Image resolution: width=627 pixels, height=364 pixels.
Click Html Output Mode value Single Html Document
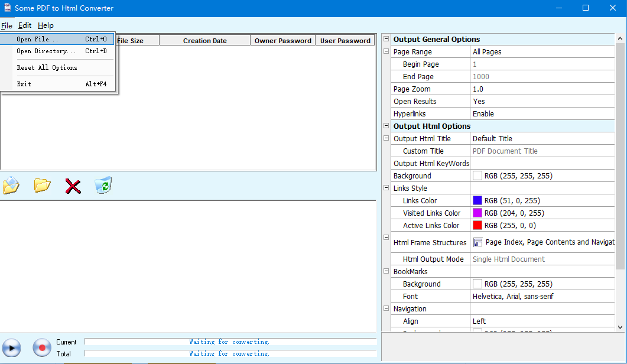tap(542, 259)
